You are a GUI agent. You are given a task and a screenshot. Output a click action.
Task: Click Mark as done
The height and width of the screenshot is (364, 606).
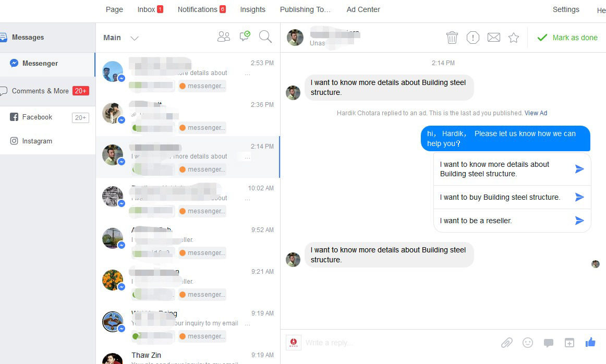567,38
